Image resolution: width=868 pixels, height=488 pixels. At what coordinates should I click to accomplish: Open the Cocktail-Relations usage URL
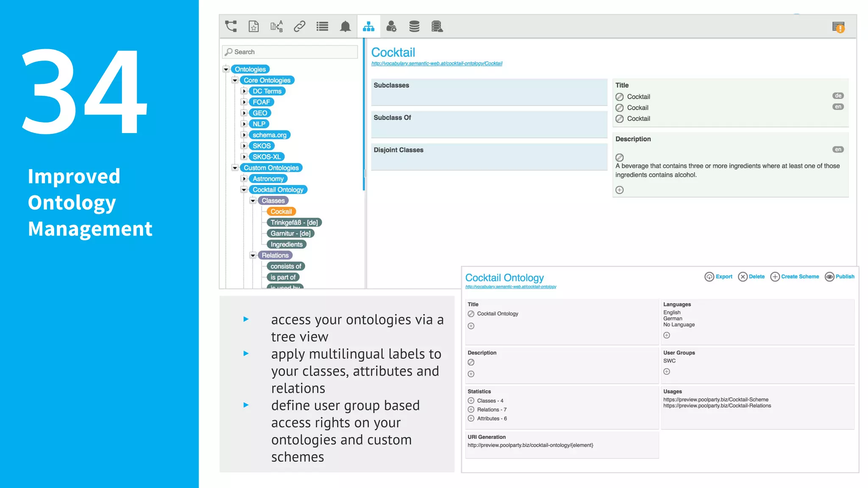point(717,406)
